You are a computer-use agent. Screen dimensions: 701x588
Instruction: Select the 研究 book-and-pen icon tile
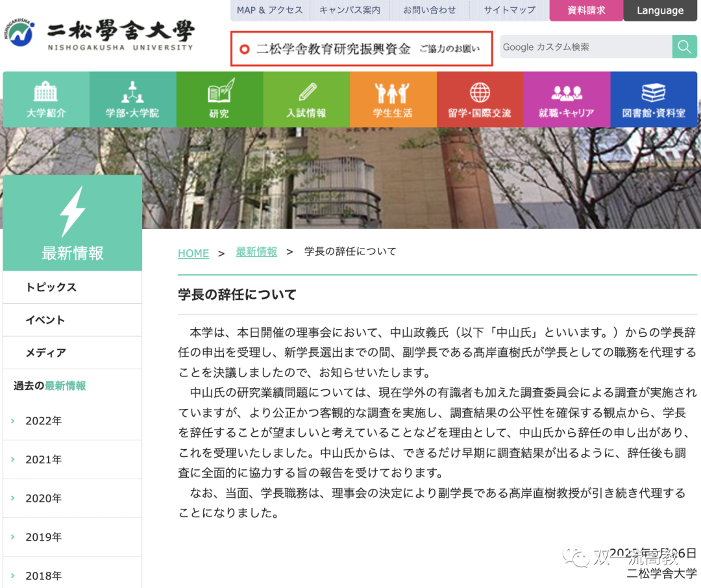tap(219, 99)
